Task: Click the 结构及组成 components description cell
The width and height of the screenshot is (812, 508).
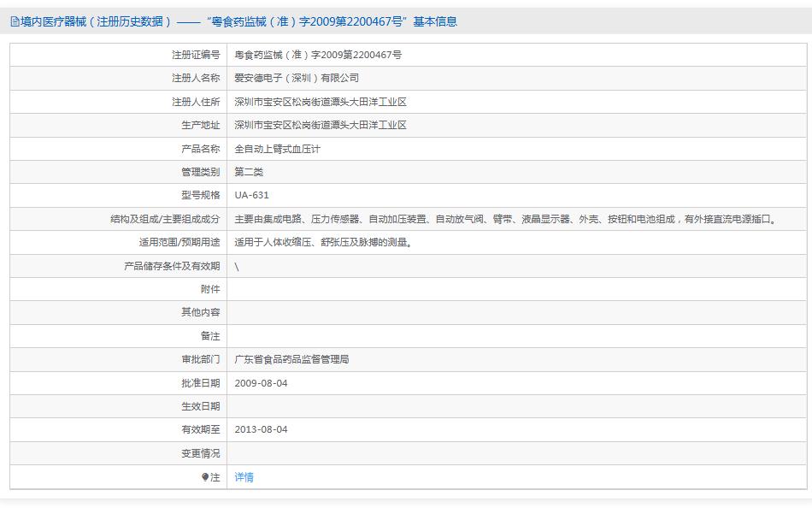Action: click(x=504, y=218)
